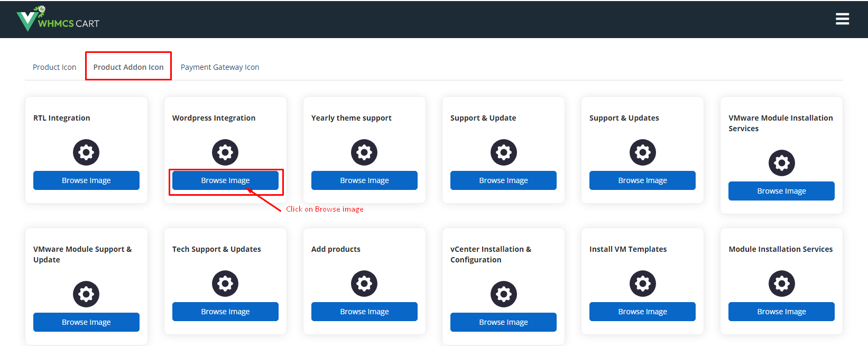Browse image for Wordpress Integration

pos(225,180)
